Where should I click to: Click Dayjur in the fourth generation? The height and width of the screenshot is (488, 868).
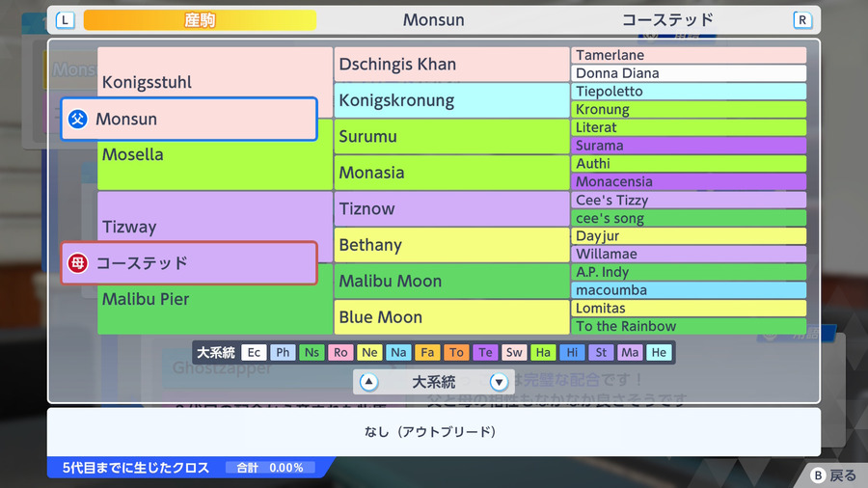689,235
